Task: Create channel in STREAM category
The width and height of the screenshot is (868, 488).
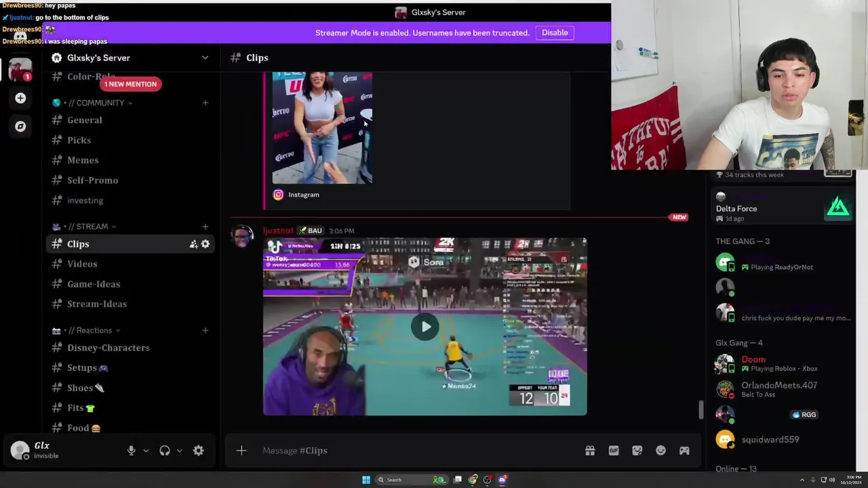Action: [x=205, y=226]
